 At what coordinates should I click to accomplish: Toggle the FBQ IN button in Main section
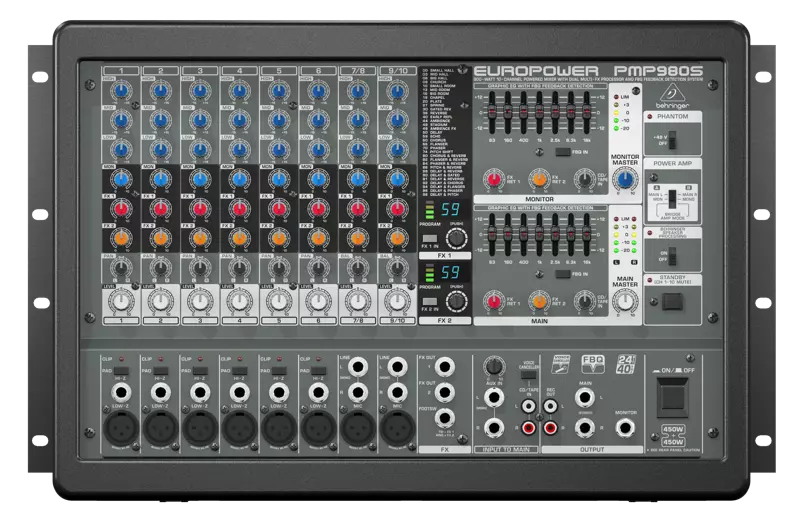click(x=563, y=274)
